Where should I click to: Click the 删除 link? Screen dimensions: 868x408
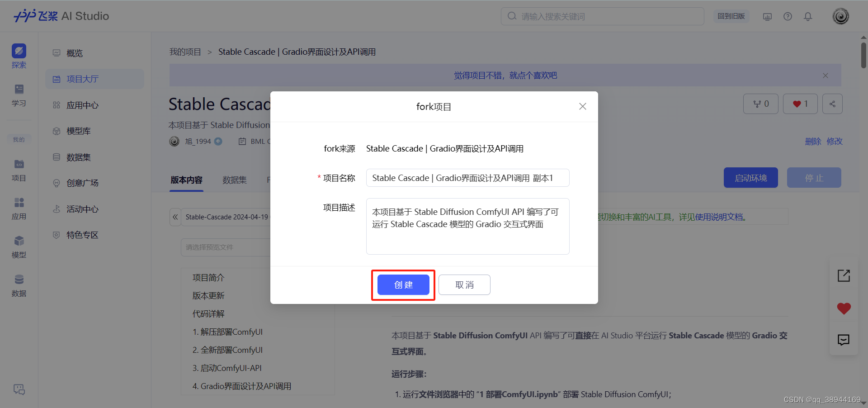tap(813, 142)
